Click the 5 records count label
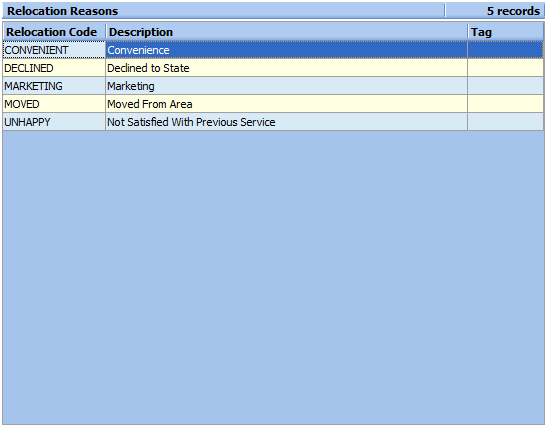 [x=513, y=11]
